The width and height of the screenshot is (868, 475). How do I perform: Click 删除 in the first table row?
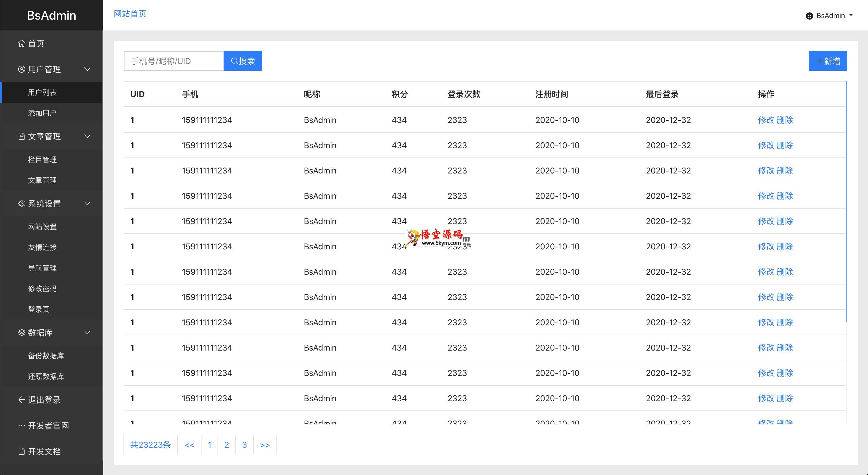[785, 120]
